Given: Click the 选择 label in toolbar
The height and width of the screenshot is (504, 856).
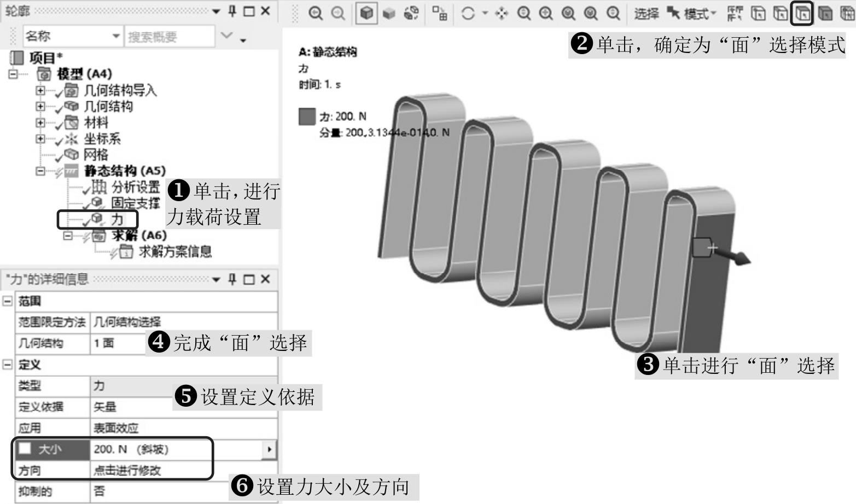Looking at the screenshot, I should [647, 13].
